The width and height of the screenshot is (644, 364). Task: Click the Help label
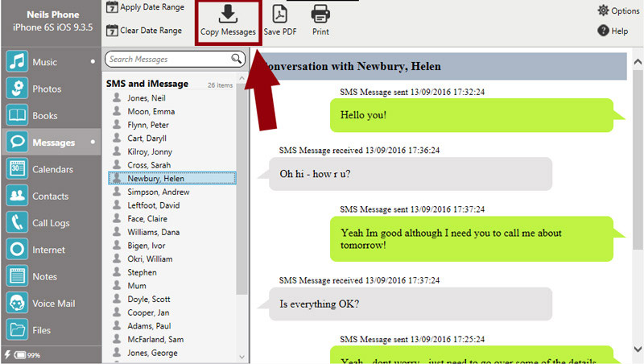(619, 31)
